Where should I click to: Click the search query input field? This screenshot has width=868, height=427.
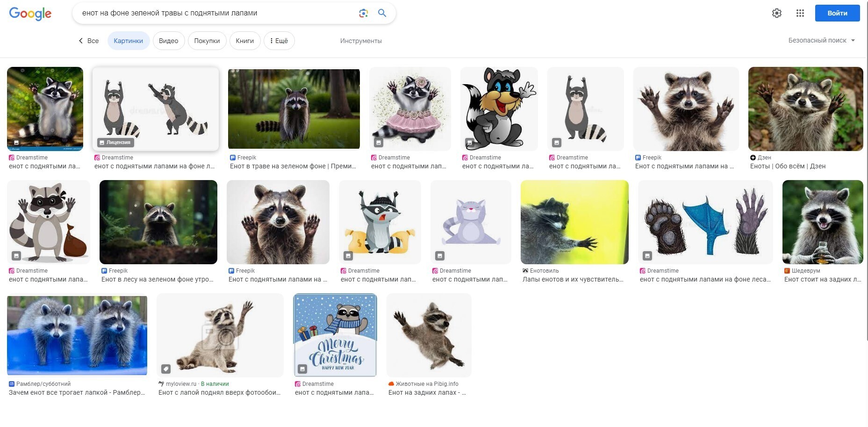coord(215,13)
